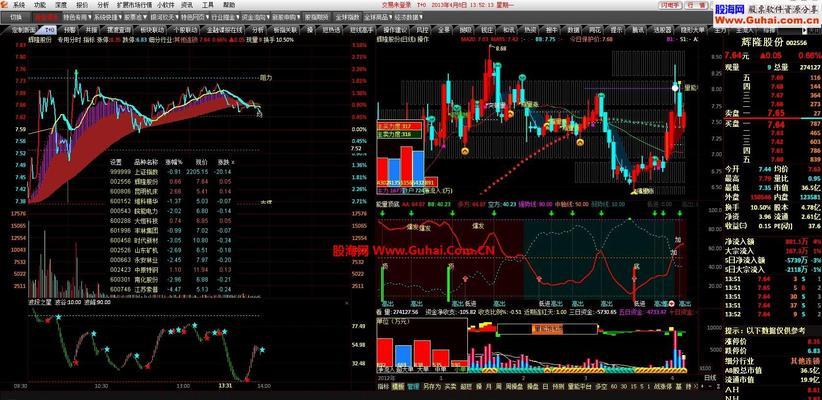822x400 pixels.
Task: Select the 多空 bottom tab
Action: click(x=601, y=386)
